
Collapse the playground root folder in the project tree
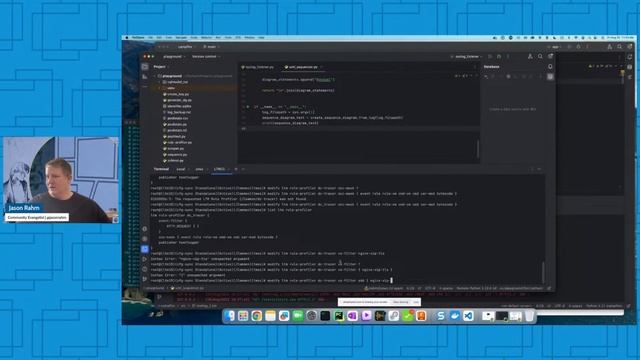[155, 76]
